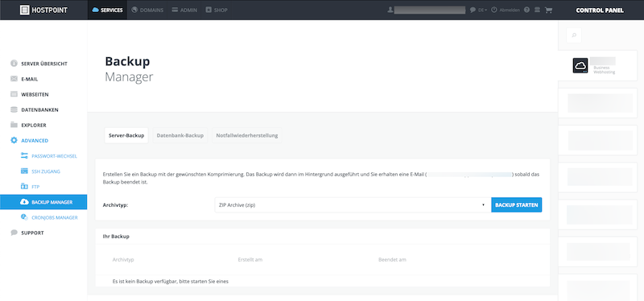
Task: Click the Backup Manager cloud icon
Action: [x=24, y=202]
